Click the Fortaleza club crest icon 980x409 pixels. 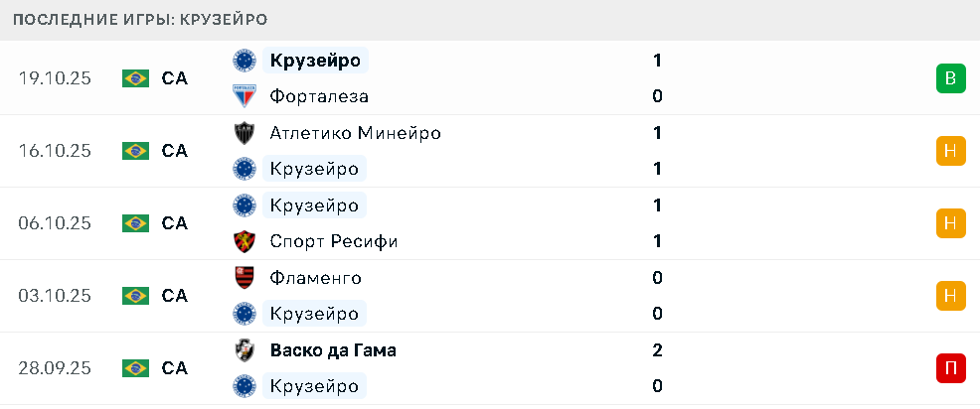tap(244, 96)
